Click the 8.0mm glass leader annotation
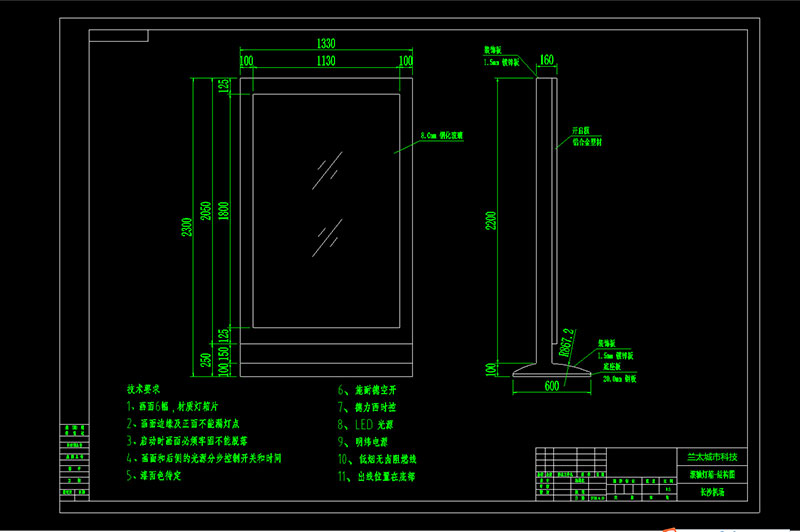Viewport: 800px width, 532px height. (x=442, y=134)
